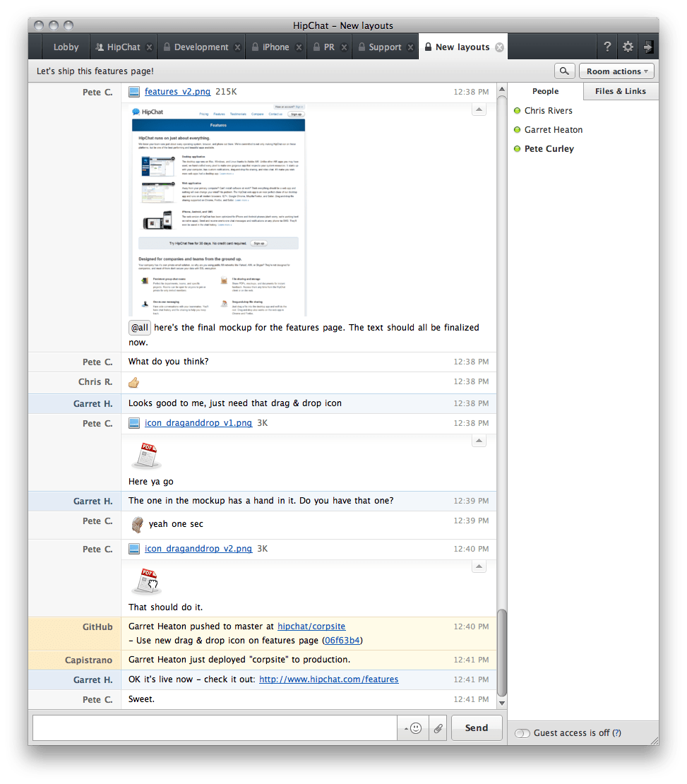Screen dimensions: 687x784
Task: Select the Development room tab
Action: (200, 47)
